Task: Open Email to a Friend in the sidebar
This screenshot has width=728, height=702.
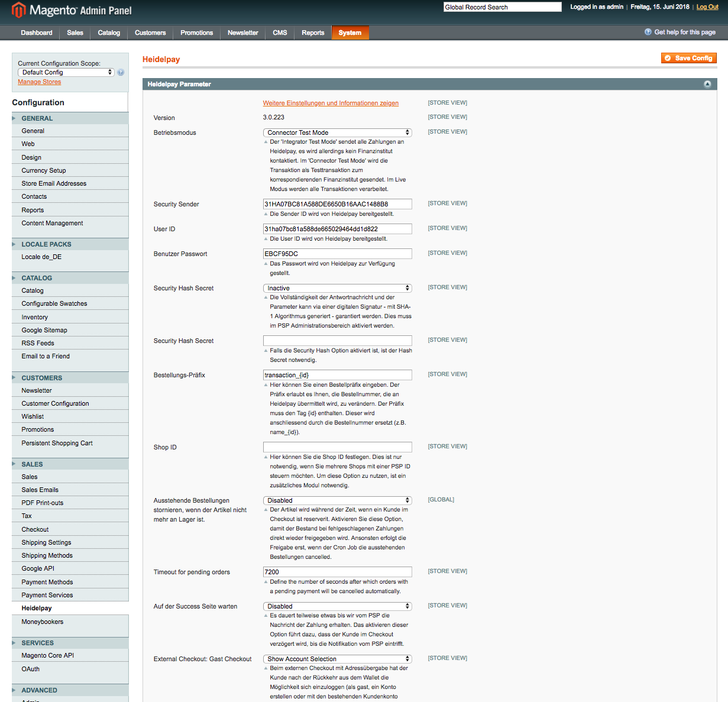Action: pos(70,356)
